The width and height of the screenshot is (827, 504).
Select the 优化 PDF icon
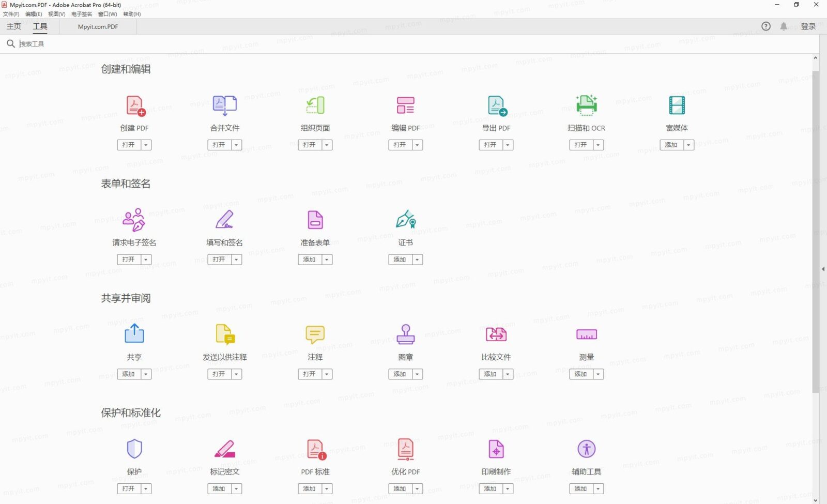point(406,449)
